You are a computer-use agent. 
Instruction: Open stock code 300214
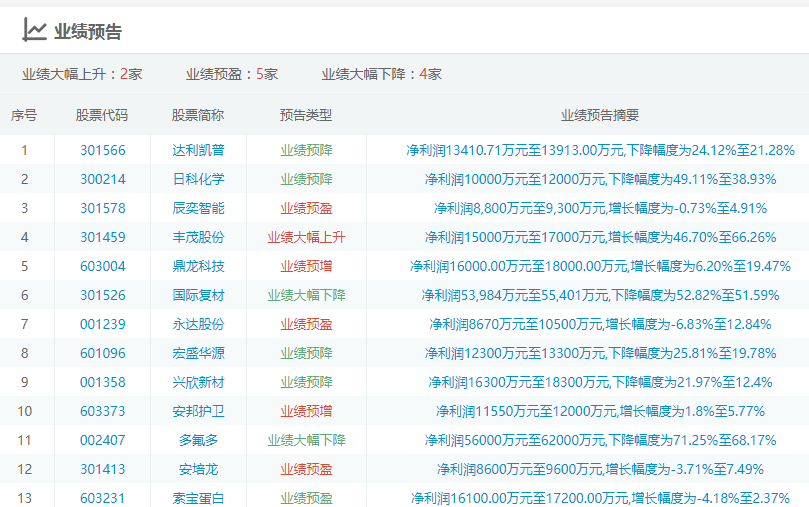pos(103,179)
